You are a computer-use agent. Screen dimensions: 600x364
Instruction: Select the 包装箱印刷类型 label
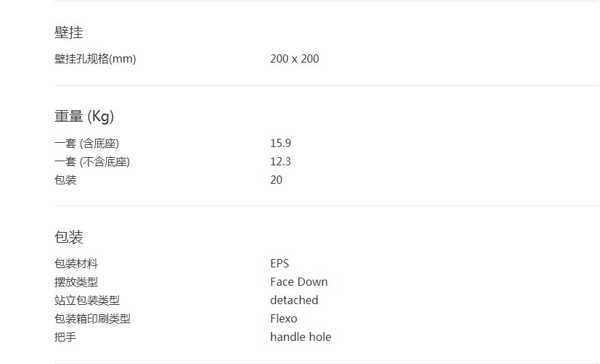tap(93, 318)
